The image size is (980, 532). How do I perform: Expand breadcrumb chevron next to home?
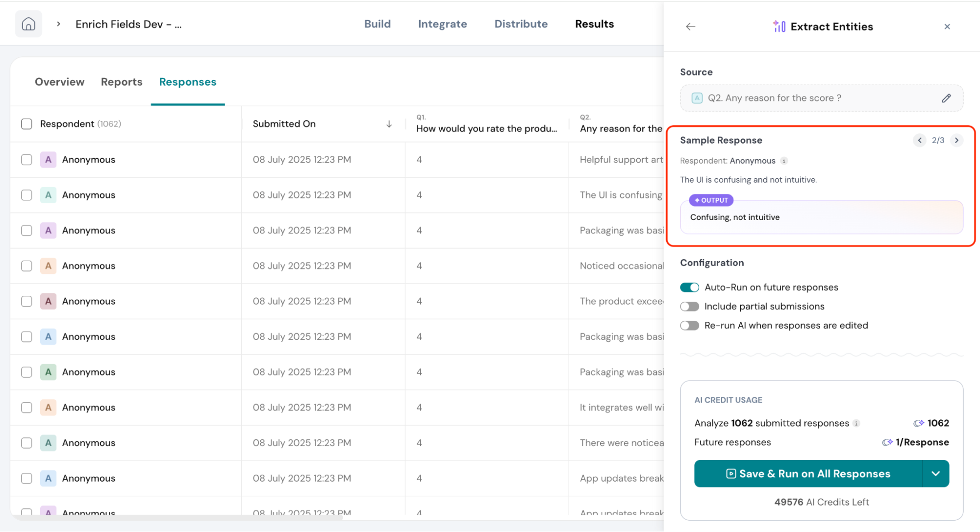58,24
